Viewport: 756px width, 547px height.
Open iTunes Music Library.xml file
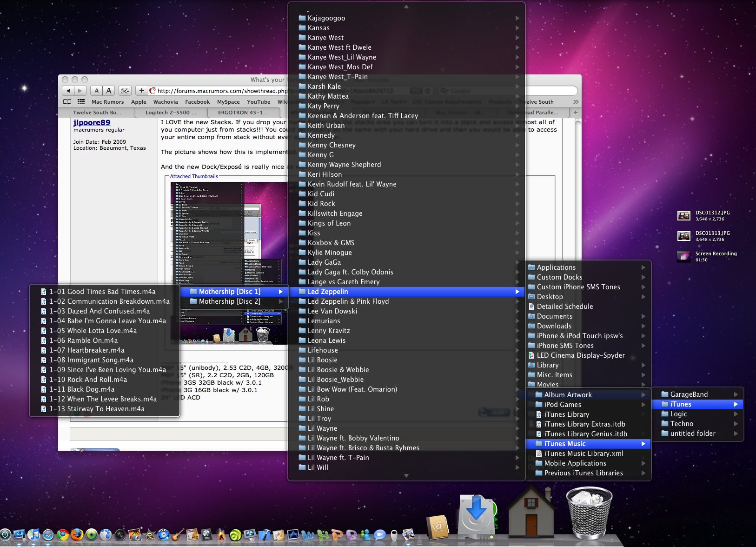point(588,454)
